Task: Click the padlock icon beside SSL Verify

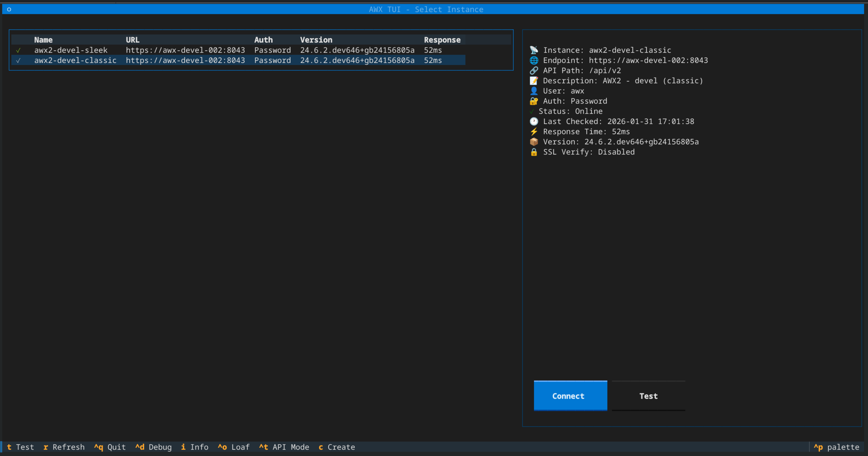Action: click(534, 152)
